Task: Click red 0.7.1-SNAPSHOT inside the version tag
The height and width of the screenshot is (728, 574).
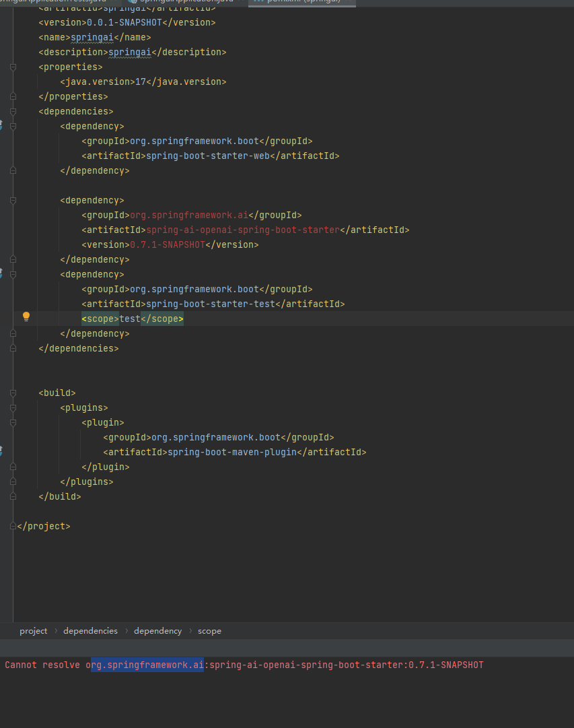Action: [168, 244]
